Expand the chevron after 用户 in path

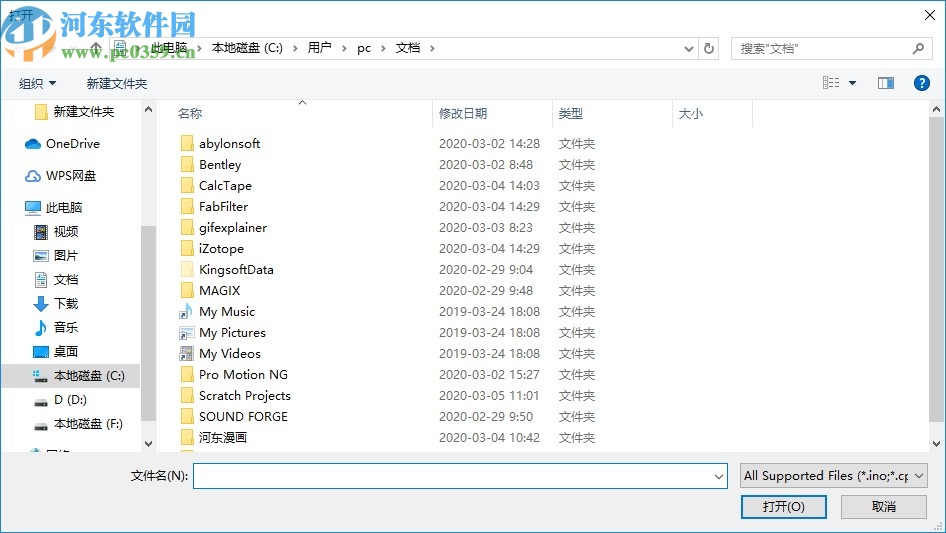pyautogui.click(x=344, y=48)
